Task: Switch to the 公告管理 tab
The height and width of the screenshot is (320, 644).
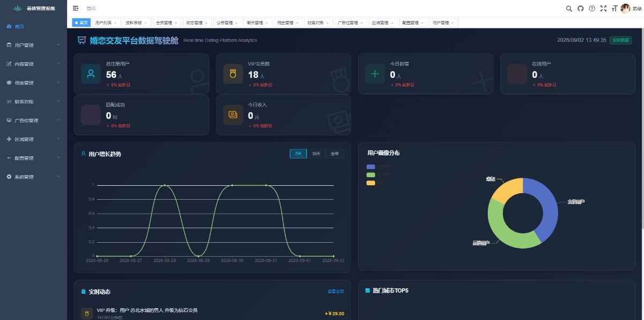Action: tap(227, 23)
